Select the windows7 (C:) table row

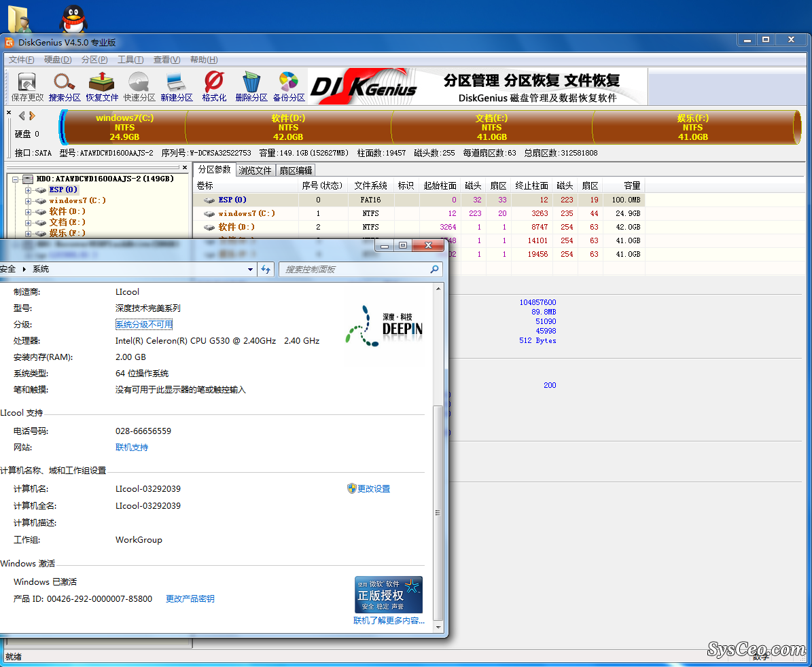[419, 214]
